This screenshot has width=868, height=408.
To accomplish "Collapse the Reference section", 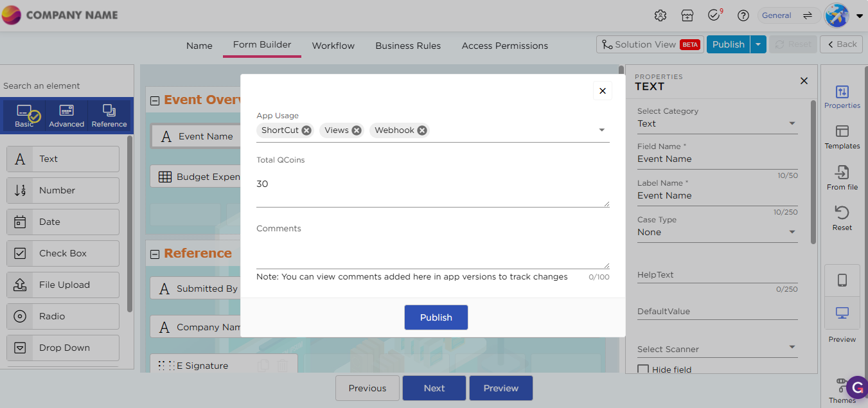I will (x=155, y=254).
